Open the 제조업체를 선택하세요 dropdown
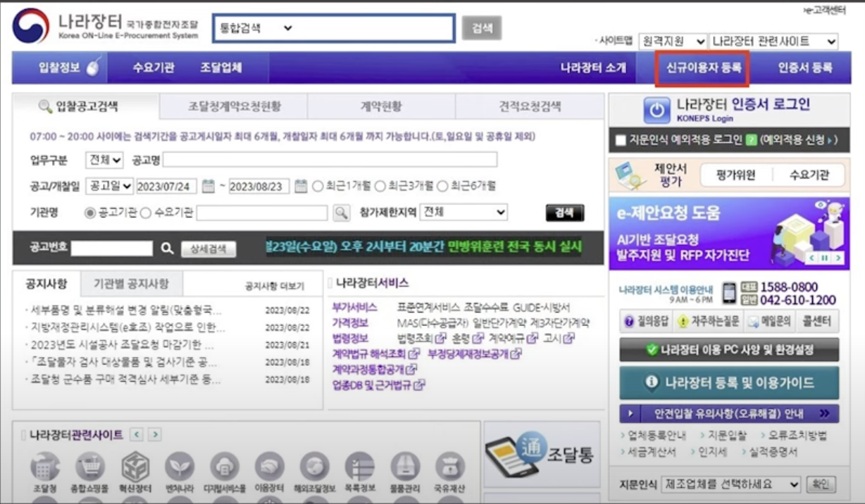This screenshot has width=865, height=504. 731,484
